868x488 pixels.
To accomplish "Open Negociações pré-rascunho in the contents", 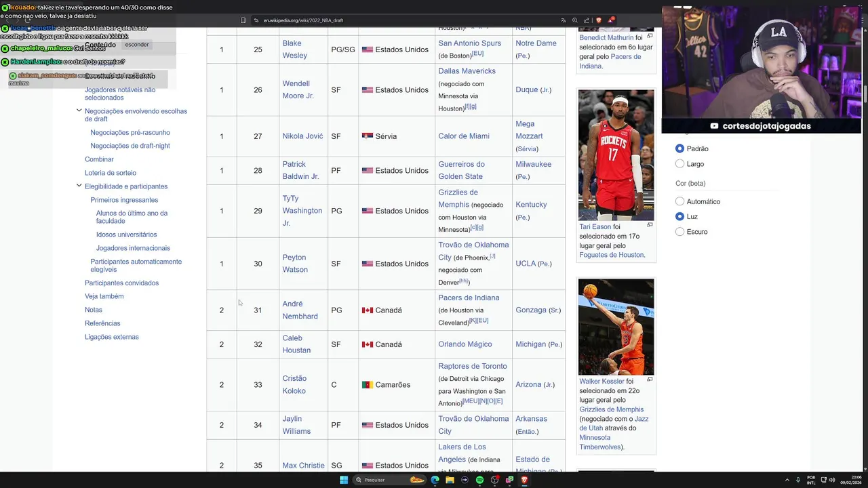I will 130,132.
